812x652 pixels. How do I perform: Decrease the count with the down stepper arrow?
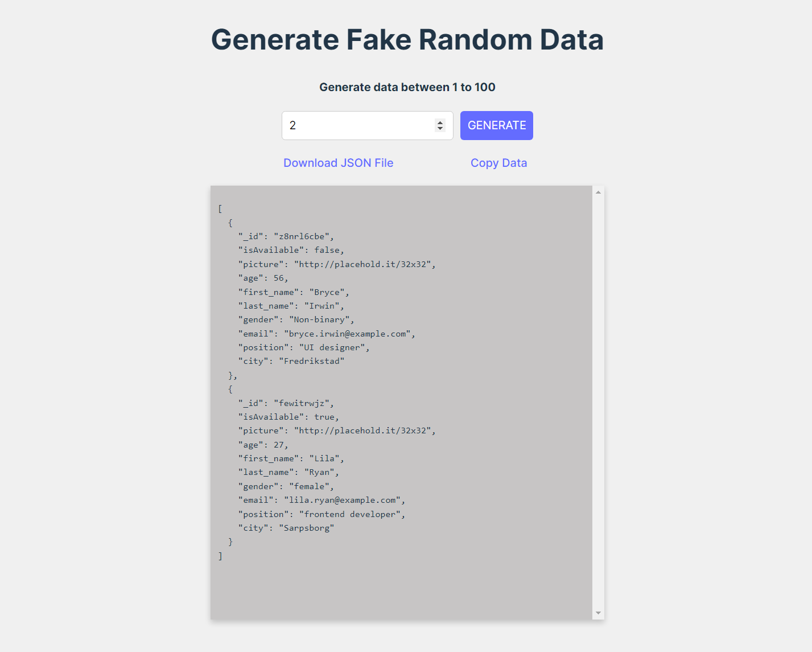pos(440,129)
